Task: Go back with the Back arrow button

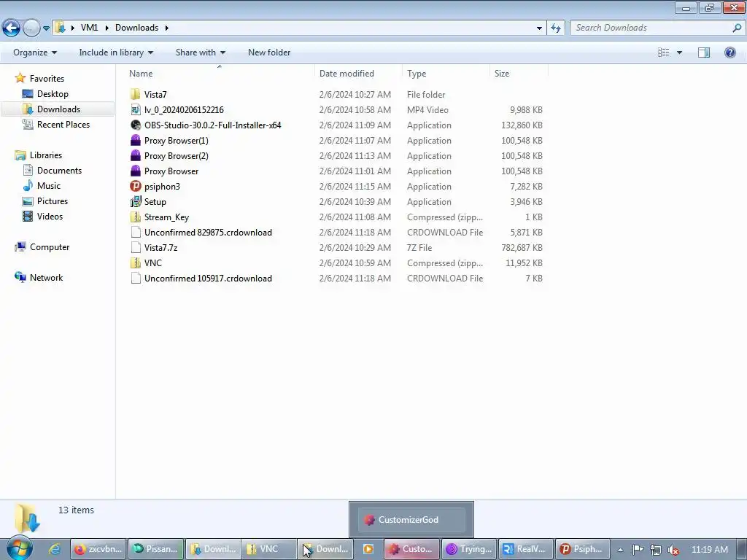Action: 11,28
